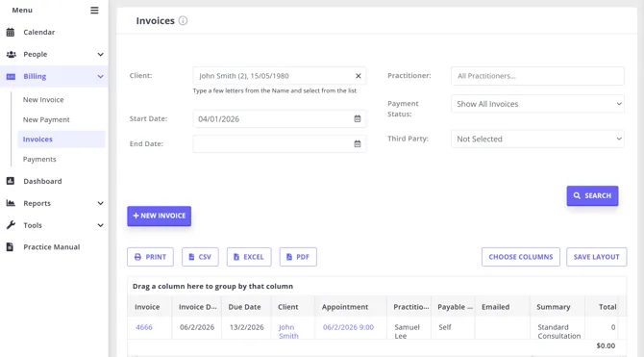Viewport: 644px width, 357px height.
Task: Click the Print button
Action: [150, 257]
